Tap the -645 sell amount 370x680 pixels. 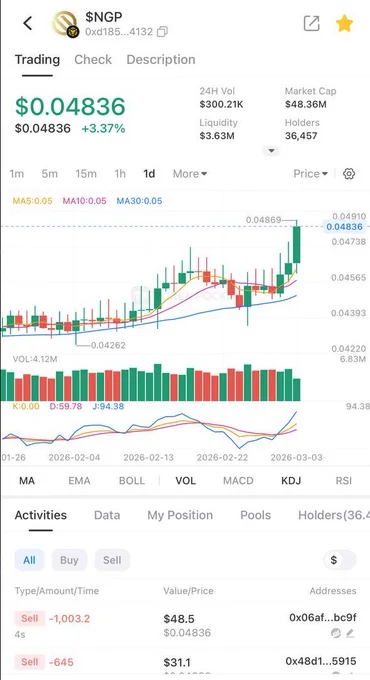[61, 662]
